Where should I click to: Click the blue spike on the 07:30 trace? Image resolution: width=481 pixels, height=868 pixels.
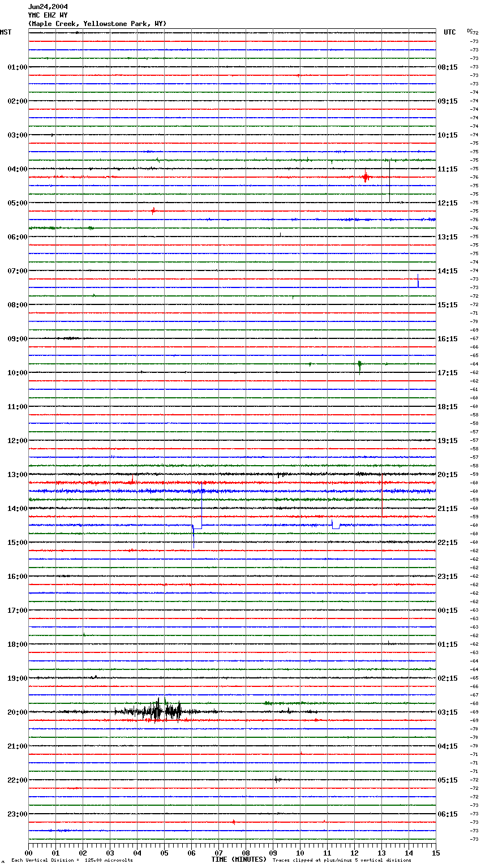click(418, 281)
